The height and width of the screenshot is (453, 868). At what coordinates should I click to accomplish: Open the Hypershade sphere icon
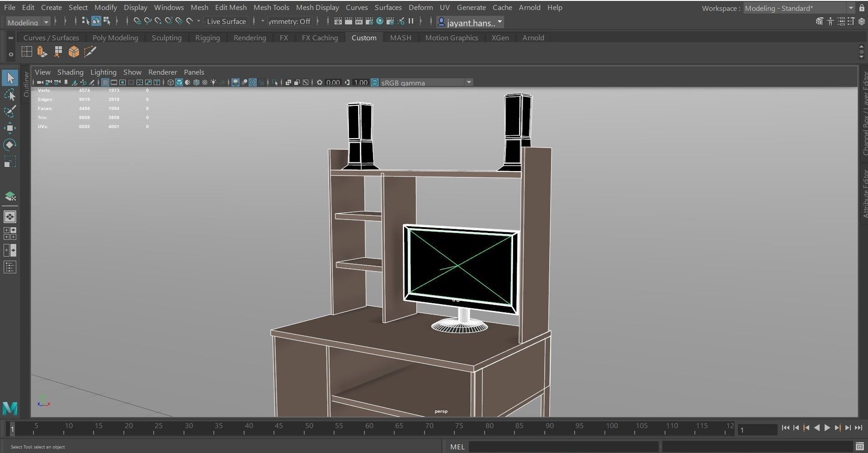point(380,21)
